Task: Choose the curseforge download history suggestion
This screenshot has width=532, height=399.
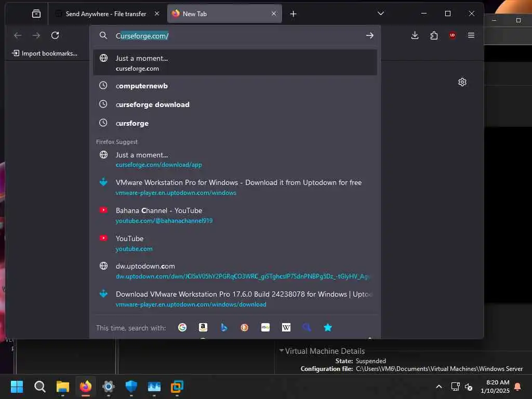Action: point(235,104)
